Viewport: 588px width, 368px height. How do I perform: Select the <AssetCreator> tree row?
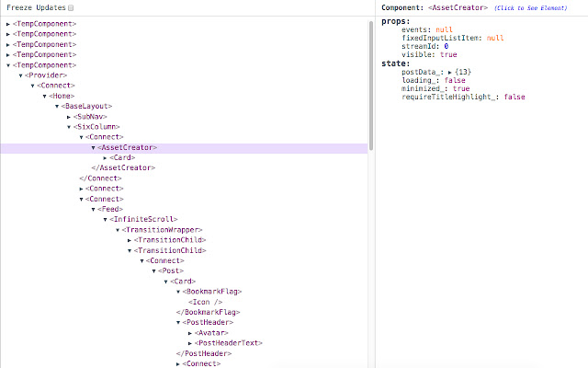pyautogui.click(x=184, y=147)
